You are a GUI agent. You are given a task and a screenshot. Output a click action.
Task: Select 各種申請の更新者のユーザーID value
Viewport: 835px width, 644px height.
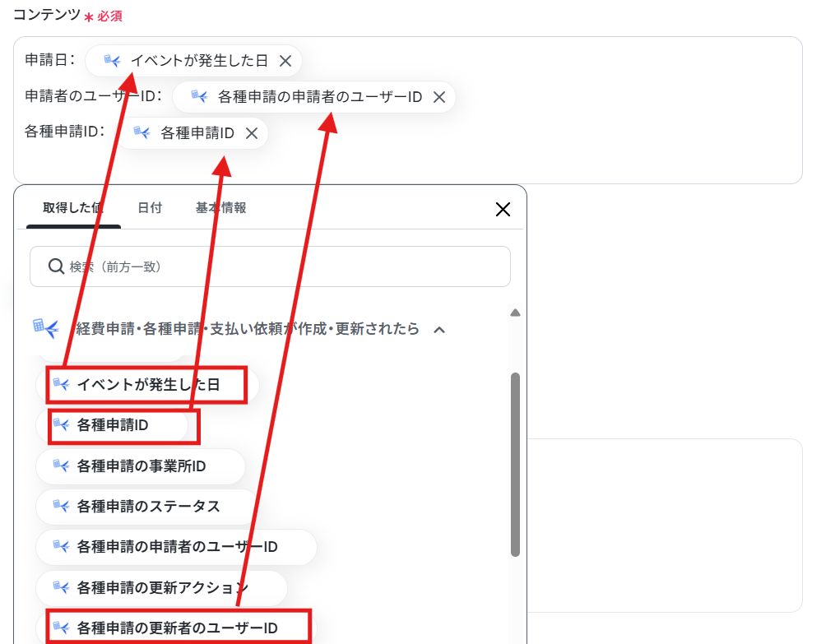pyautogui.click(x=176, y=628)
